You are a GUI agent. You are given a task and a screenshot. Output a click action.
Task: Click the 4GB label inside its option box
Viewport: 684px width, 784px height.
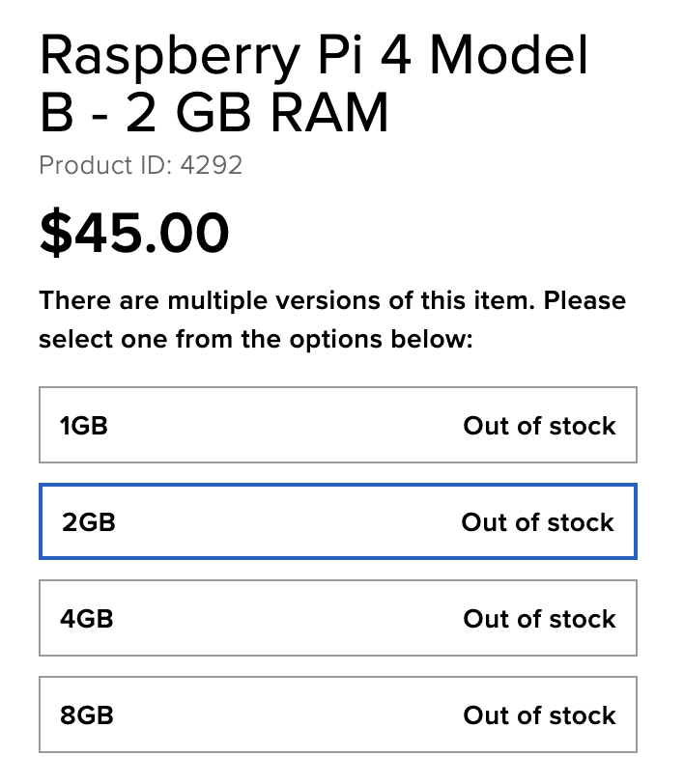[x=88, y=618]
